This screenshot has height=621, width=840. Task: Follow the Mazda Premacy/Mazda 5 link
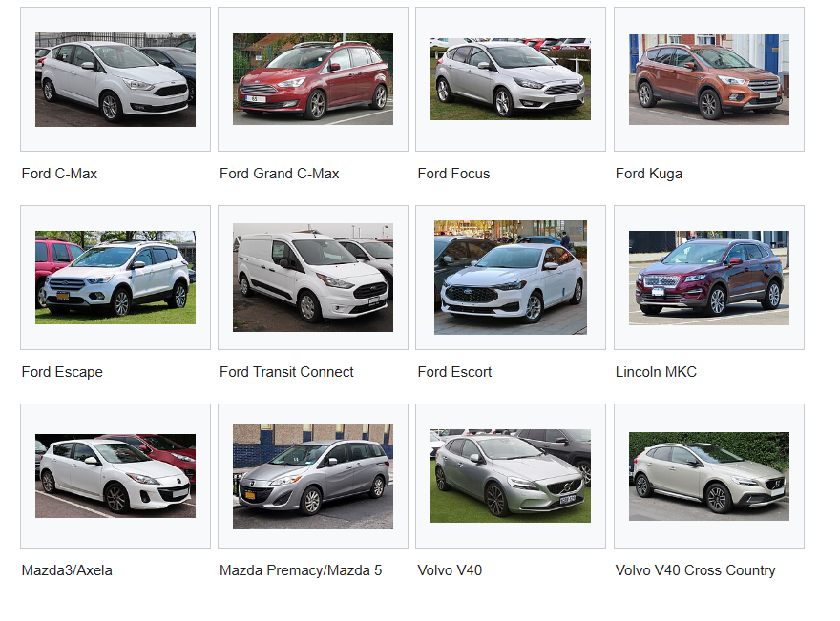[301, 570]
